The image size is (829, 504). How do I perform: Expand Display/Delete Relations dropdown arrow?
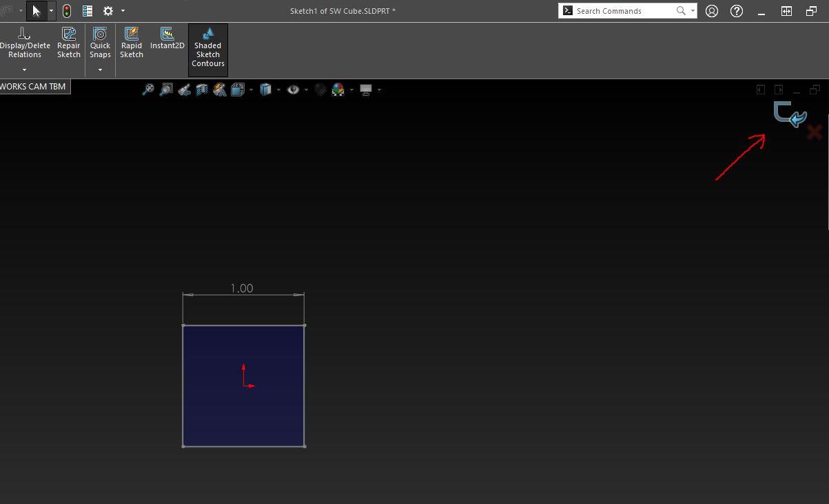click(x=24, y=70)
